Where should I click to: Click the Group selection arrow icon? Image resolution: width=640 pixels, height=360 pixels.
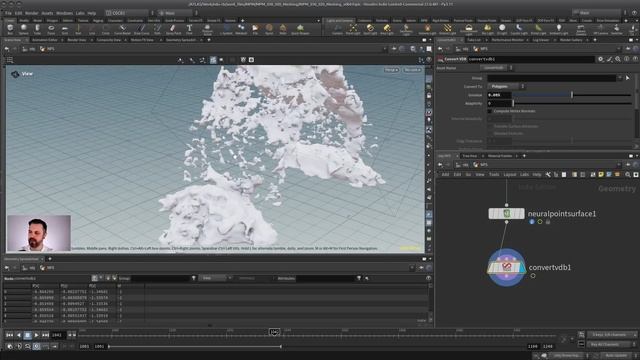tap(628, 78)
